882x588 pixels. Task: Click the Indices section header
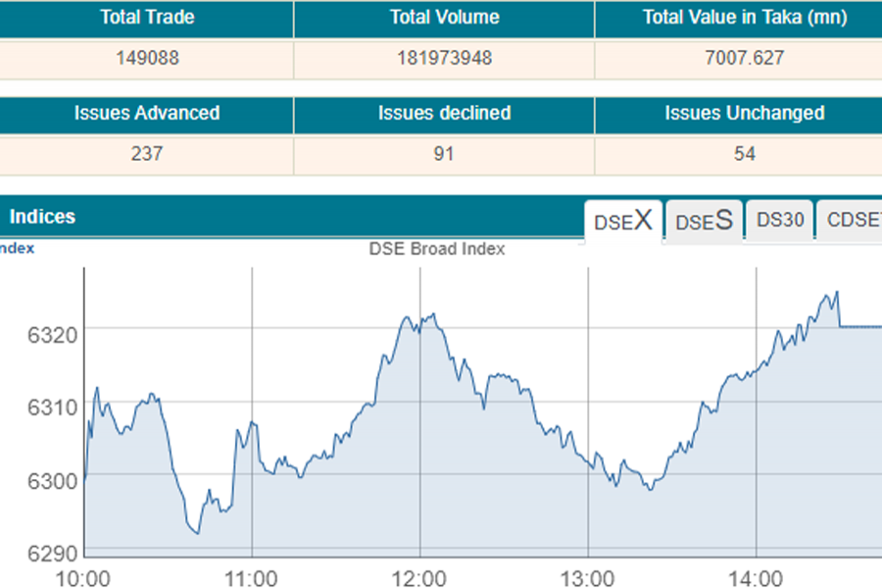point(42,217)
